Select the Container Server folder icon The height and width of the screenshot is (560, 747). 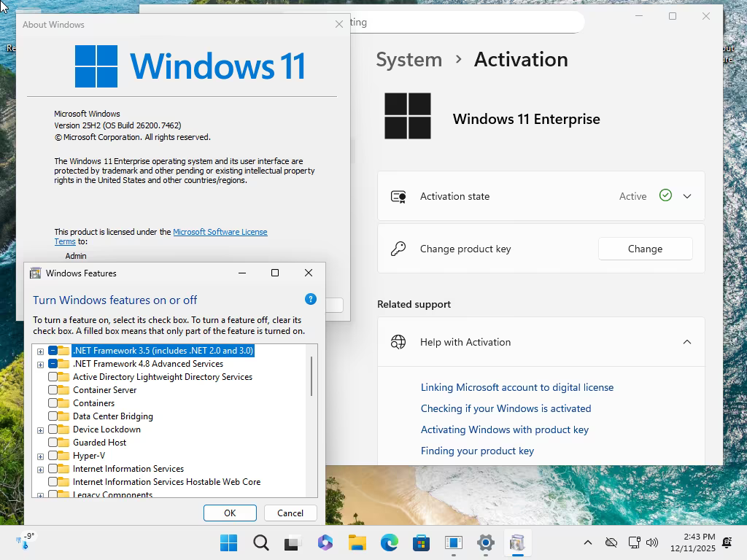64,390
